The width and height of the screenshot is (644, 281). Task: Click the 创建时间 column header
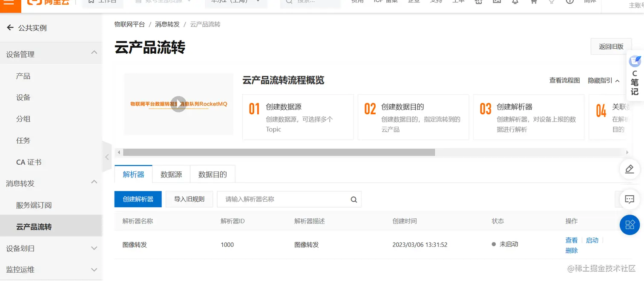click(405, 221)
